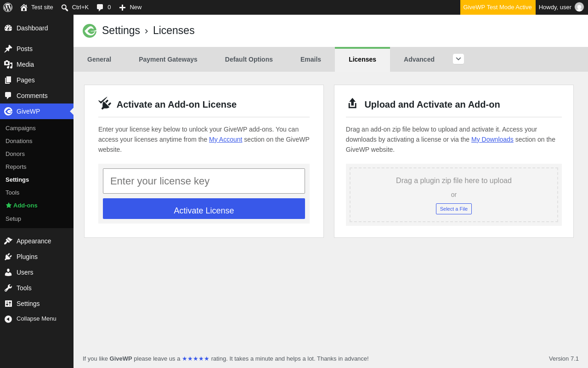This screenshot has height=368, width=588.
Task: Click the Appearance paintbrush icon
Action: tap(8, 241)
